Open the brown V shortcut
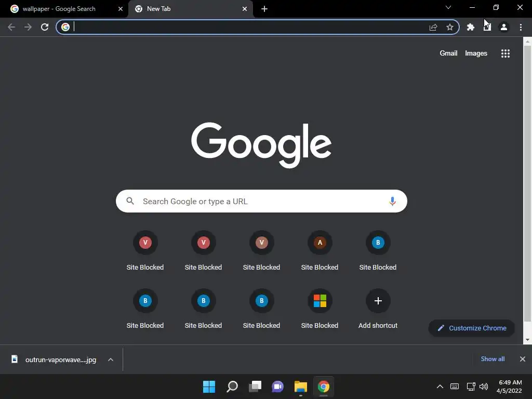532x399 pixels. point(262,243)
